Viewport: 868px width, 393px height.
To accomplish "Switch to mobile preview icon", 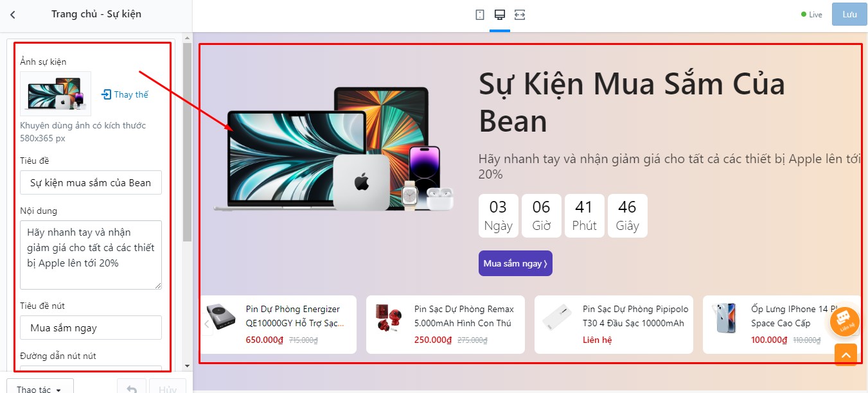I will click(x=480, y=14).
